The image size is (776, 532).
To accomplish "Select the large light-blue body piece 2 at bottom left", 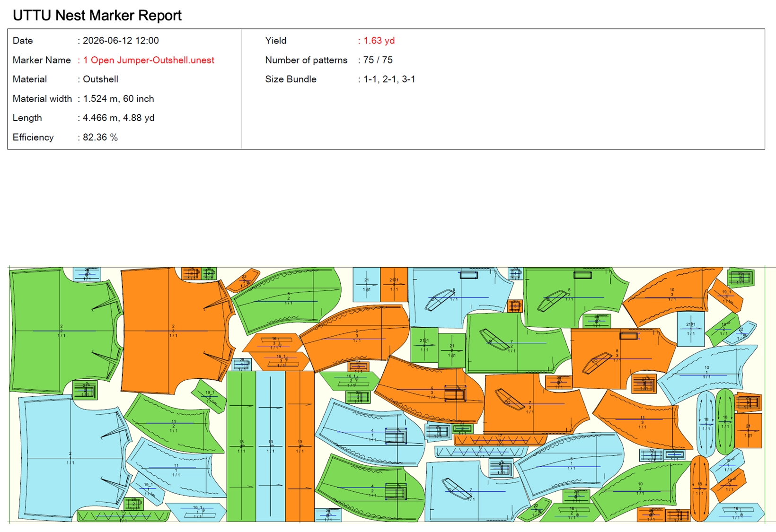I will click(71, 456).
